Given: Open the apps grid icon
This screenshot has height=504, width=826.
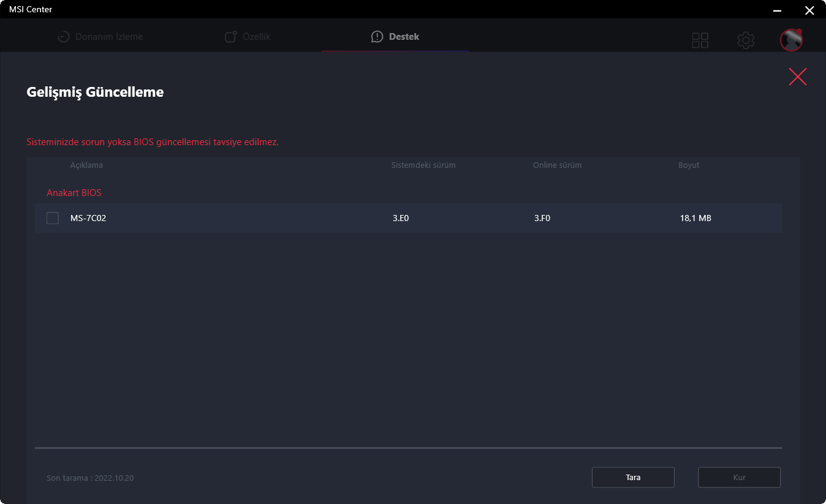Looking at the screenshot, I should pyautogui.click(x=700, y=40).
